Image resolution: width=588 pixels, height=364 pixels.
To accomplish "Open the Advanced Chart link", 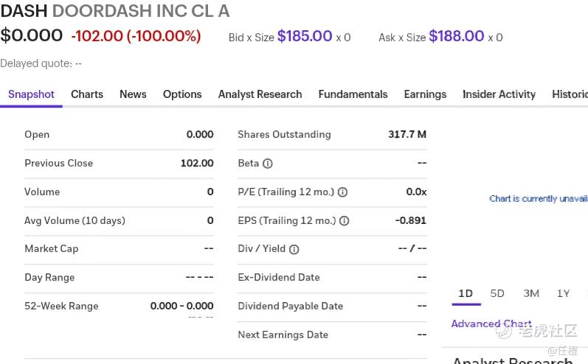I will (x=491, y=323).
